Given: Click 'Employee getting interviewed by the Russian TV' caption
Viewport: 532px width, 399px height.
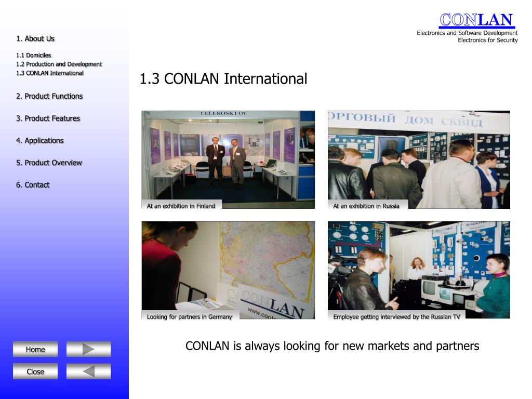Looking at the screenshot, I should click(x=396, y=317).
